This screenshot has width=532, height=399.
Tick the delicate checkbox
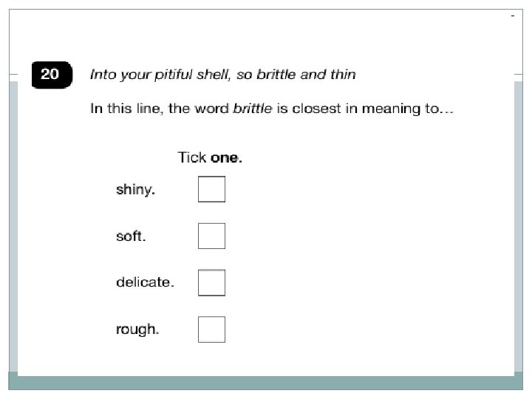tap(211, 282)
